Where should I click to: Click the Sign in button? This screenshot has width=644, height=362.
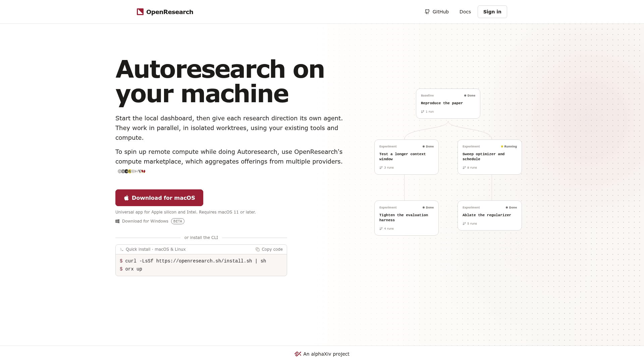tap(492, 12)
